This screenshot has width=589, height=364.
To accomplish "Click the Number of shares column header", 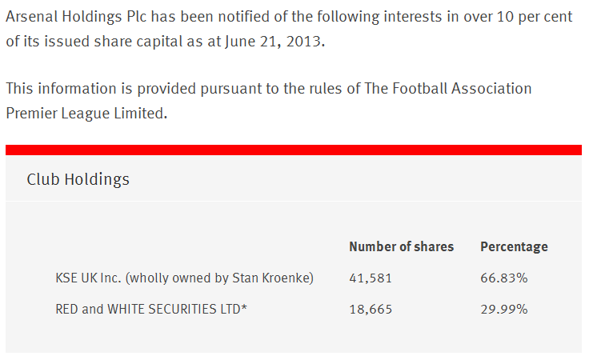I will [x=401, y=246].
